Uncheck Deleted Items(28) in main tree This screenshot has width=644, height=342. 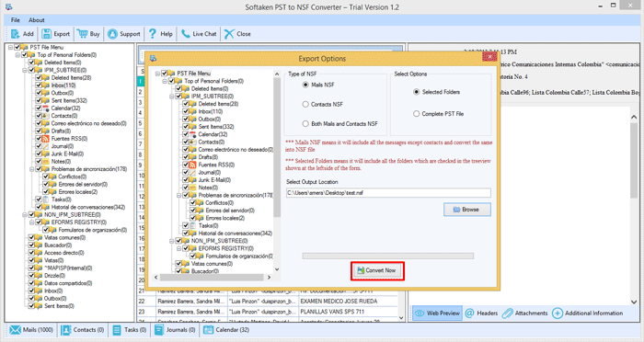[39, 77]
